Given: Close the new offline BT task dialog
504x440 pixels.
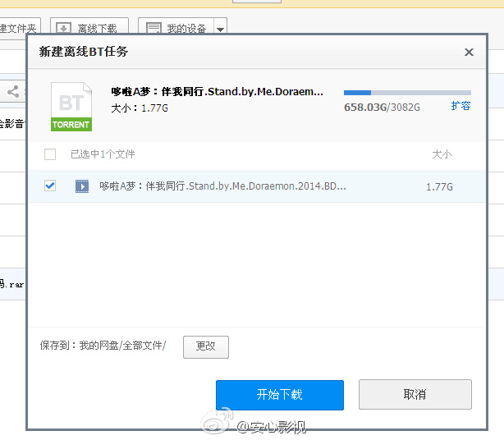Looking at the screenshot, I should [x=469, y=52].
